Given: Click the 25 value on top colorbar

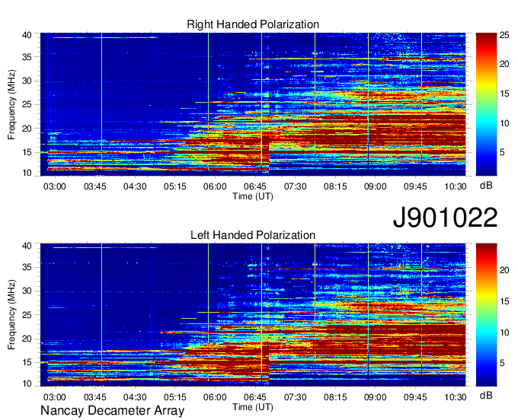Looking at the screenshot, I should coord(504,35).
